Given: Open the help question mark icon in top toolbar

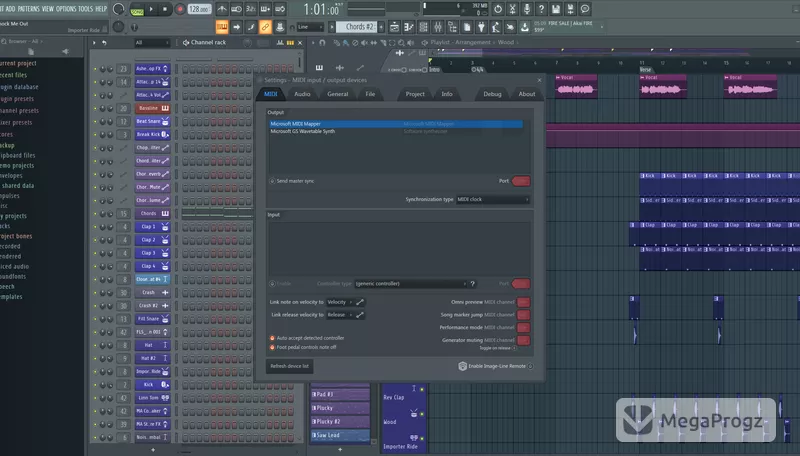Looking at the screenshot, I should tap(541, 9).
